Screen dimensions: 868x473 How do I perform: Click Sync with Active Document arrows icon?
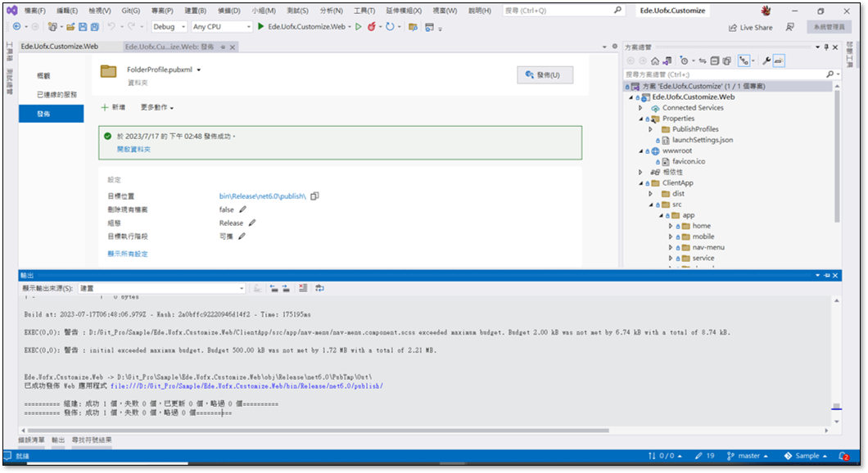point(702,61)
